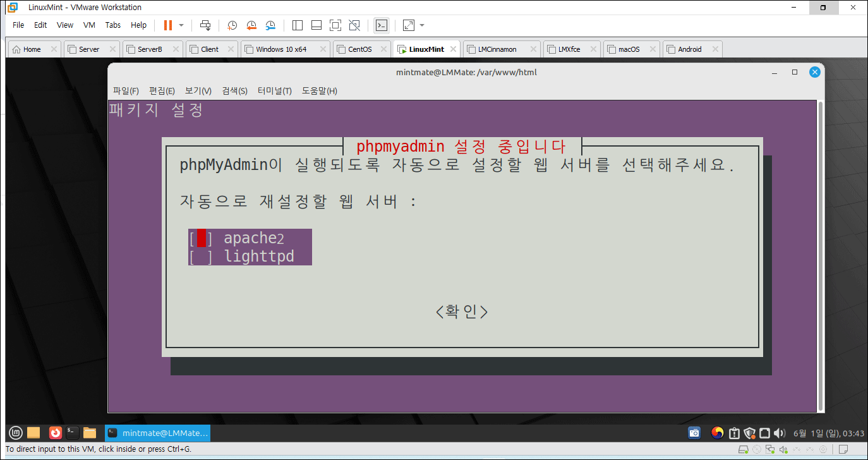Open the Help menu in VMware
Image resolution: width=868 pixels, height=460 pixels.
pos(138,25)
